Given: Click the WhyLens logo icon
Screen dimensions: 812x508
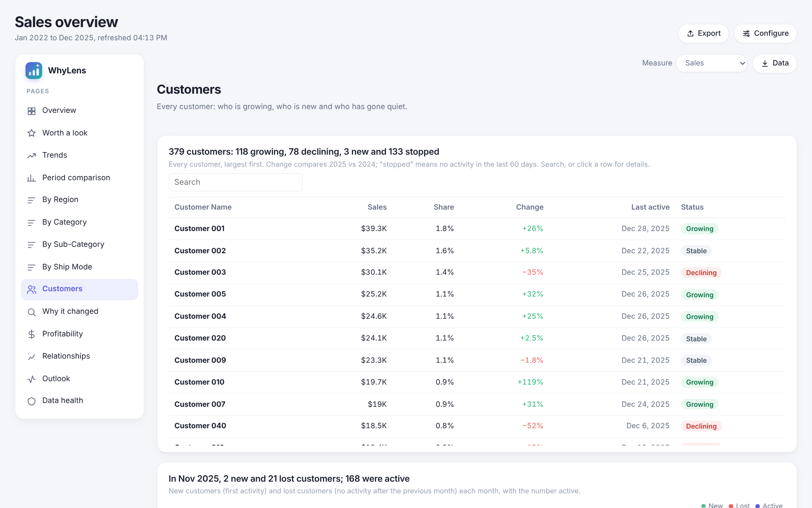Looking at the screenshot, I should [x=34, y=70].
